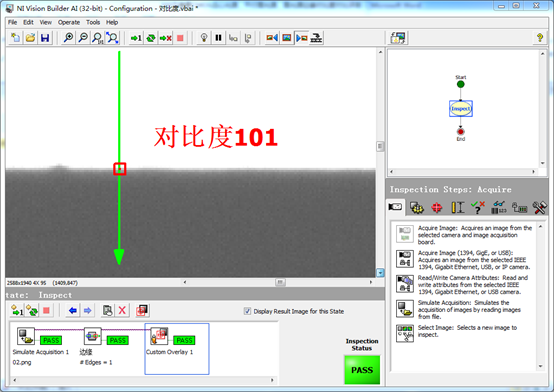554x392 pixels.
Task: Open the Tools menu
Action: click(x=93, y=22)
